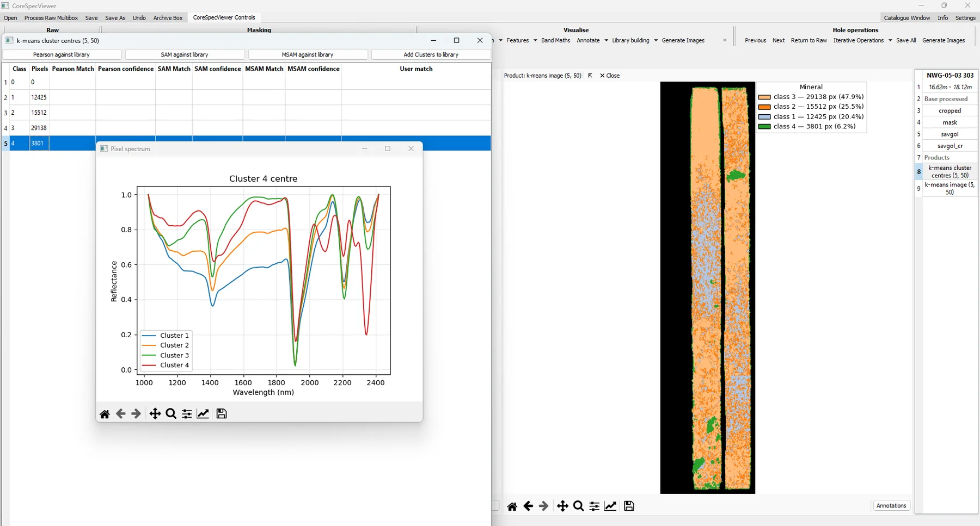Click Band Maths in Visualise toolbar
Viewport: 980px width, 526px height.
(x=555, y=40)
